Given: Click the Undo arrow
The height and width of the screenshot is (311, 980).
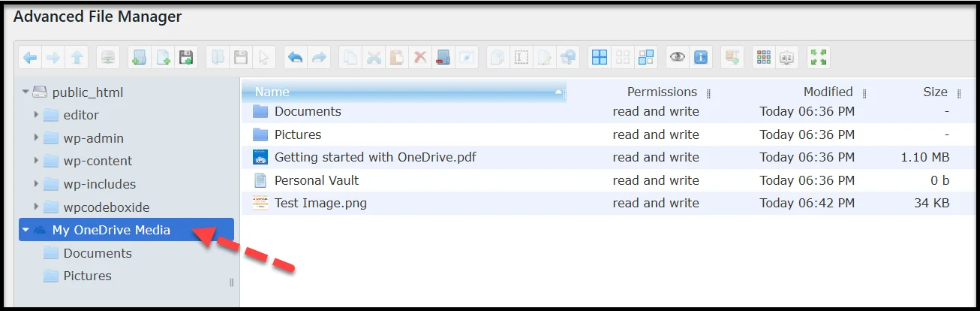Looking at the screenshot, I should coord(296,57).
